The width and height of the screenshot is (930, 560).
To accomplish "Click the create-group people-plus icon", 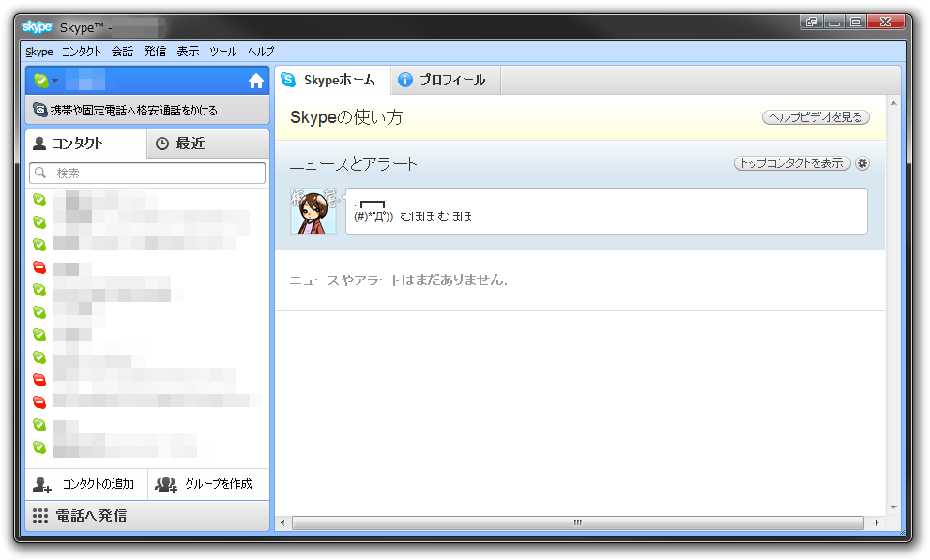I will tap(166, 485).
